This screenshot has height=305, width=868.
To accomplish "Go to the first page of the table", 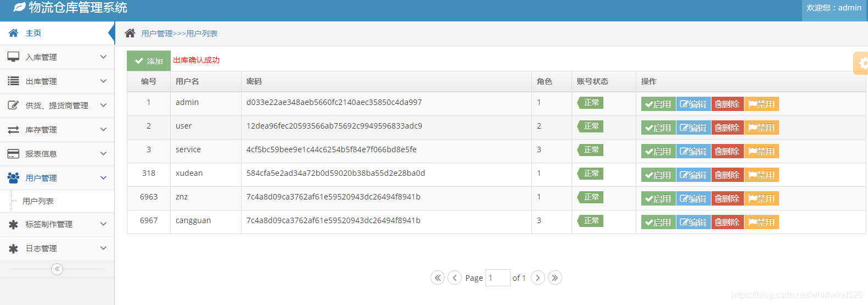I will pos(438,278).
